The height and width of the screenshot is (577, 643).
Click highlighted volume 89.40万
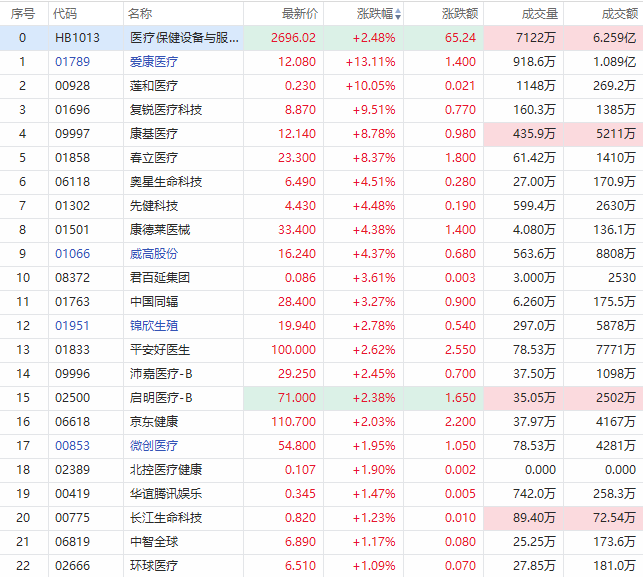[x=534, y=518]
